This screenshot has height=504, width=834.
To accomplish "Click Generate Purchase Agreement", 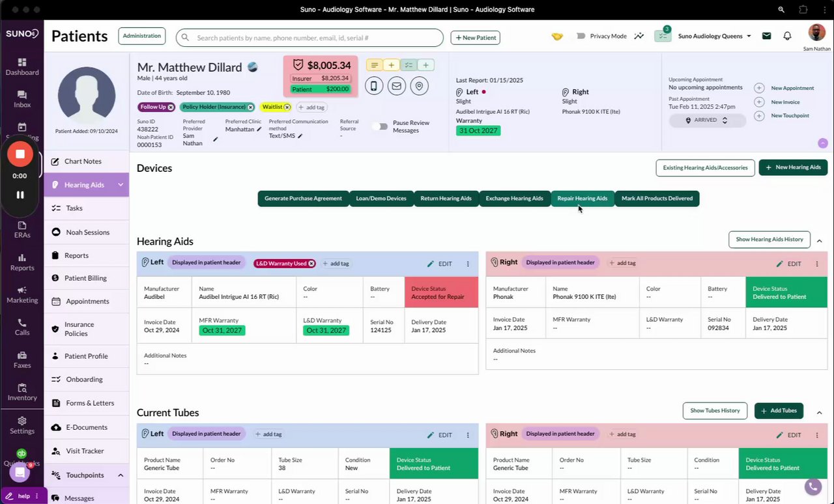I will pos(303,199).
